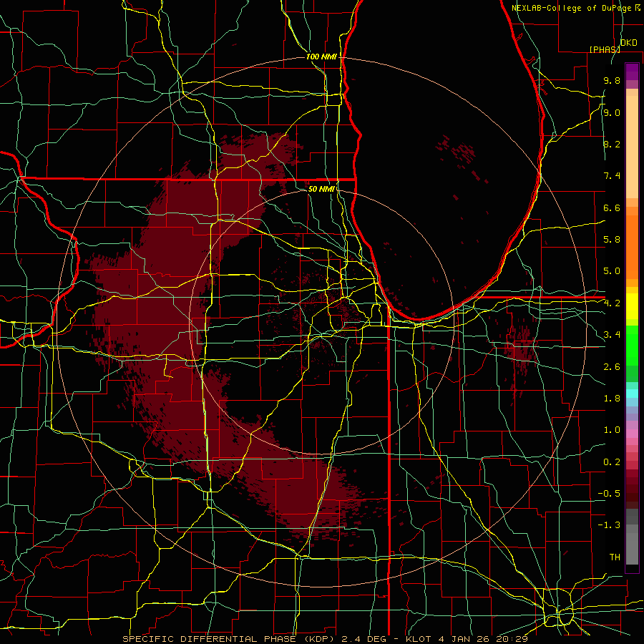
Task: Select the purple segment at the top of the color bar
Action: [x=632, y=72]
